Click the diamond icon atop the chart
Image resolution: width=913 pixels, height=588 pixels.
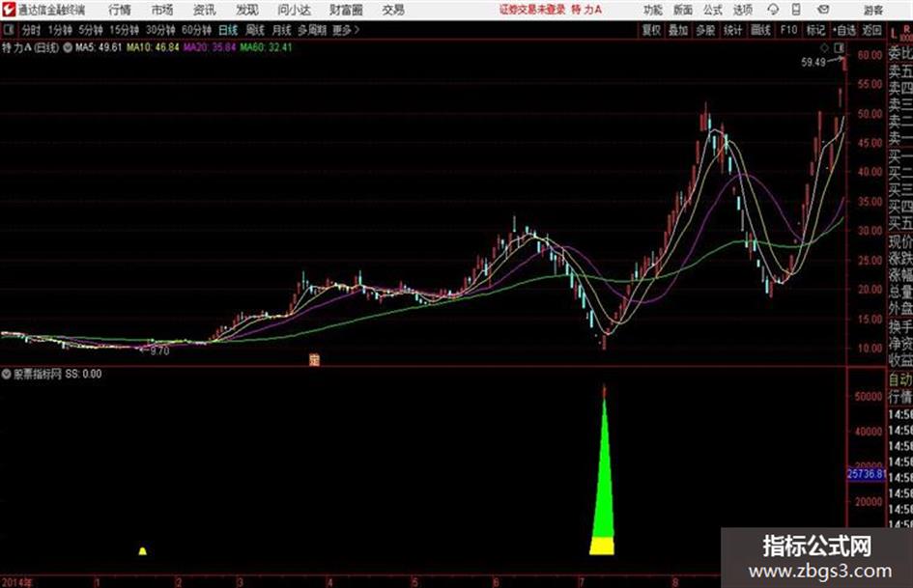click(x=824, y=47)
